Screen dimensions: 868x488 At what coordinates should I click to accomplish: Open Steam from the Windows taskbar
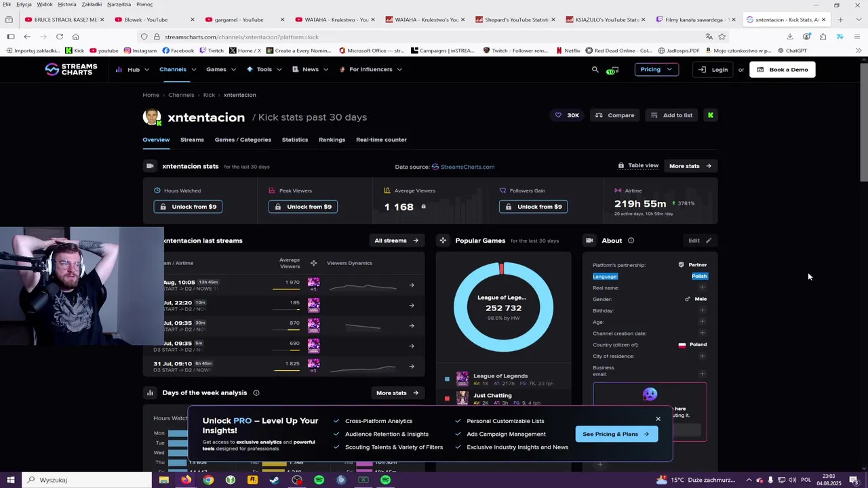pyautogui.click(x=275, y=480)
